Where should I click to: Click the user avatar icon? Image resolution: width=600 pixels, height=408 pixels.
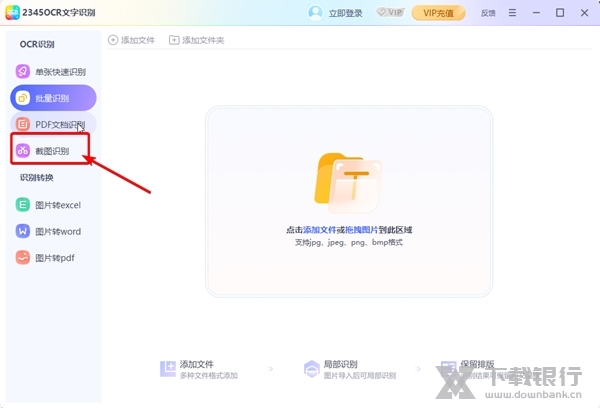pyautogui.click(x=315, y=13)
